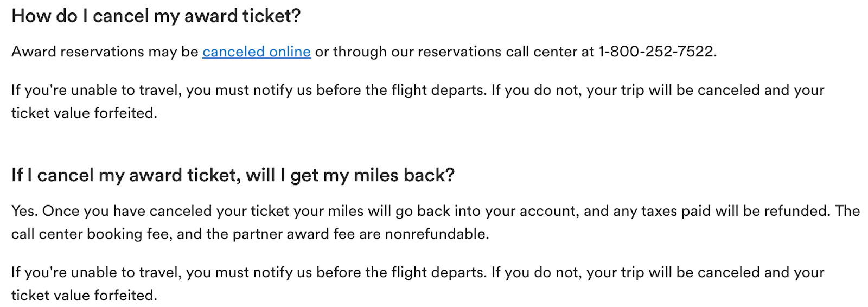Click the word "nonrefundable"
Image resolution: width=868 pixels, height=307 pixels.
click(436, 234)
